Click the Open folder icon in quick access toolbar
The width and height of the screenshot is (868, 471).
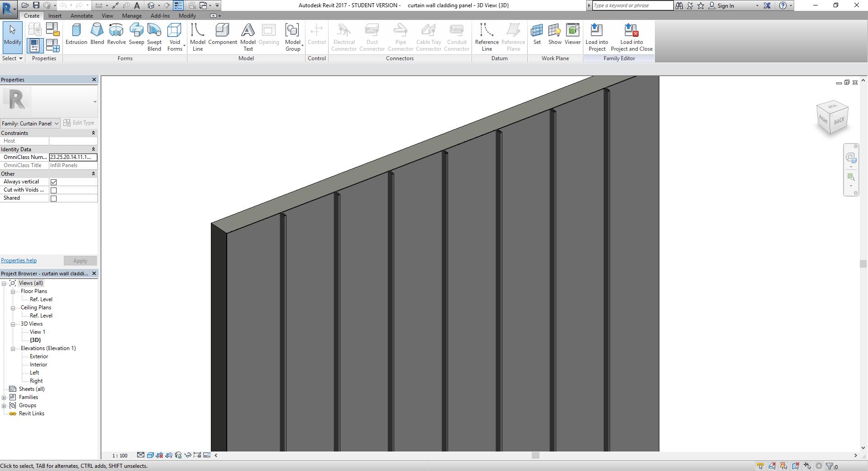coord(25,5)
